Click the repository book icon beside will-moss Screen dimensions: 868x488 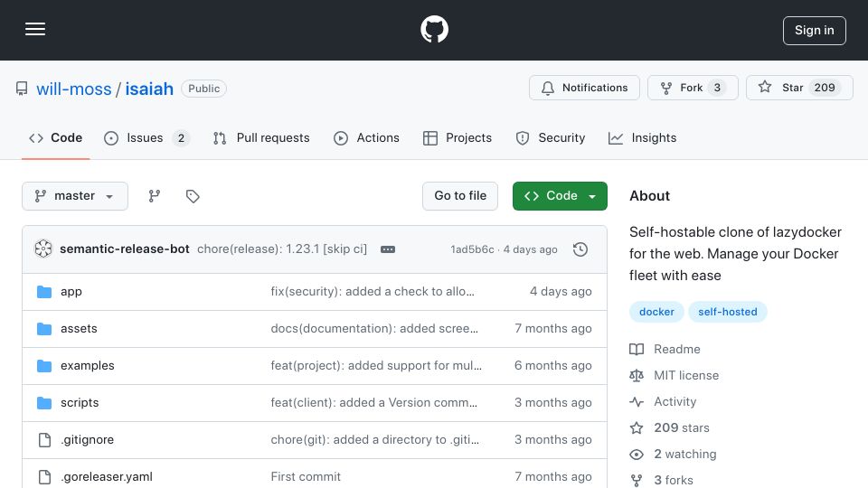pyautogui.click(x=22, y=89)
